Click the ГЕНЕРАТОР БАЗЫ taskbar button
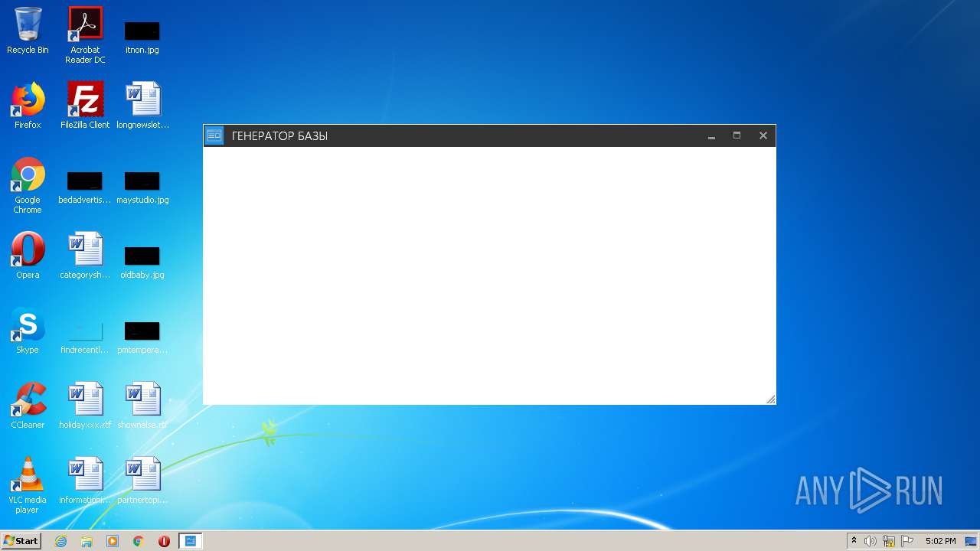 191,541
